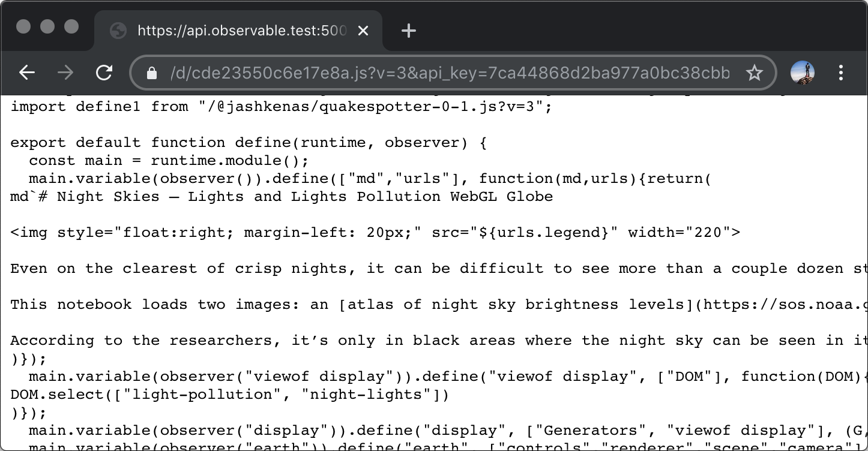Viewport: 868px width, 451px height.
Task: Close the api.observable.test tab
Action: [x=363, y=31]
